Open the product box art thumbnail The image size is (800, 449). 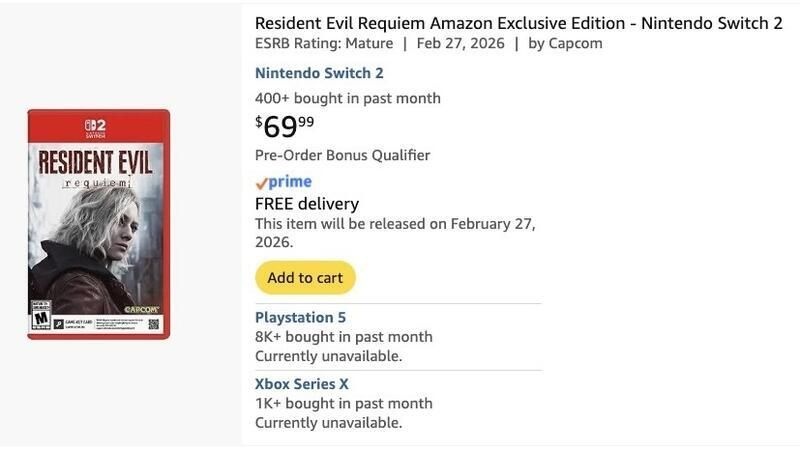click(x=98, y=224)
